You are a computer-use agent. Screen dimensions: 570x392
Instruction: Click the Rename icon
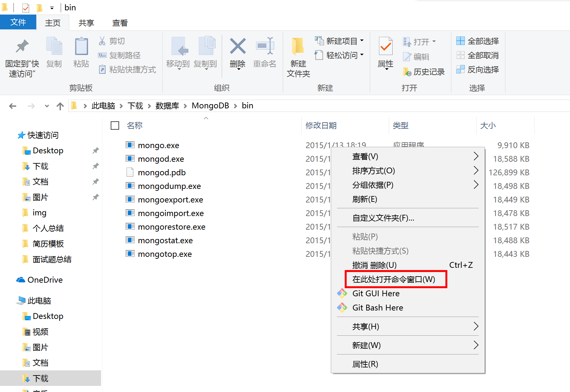point(265,46)
